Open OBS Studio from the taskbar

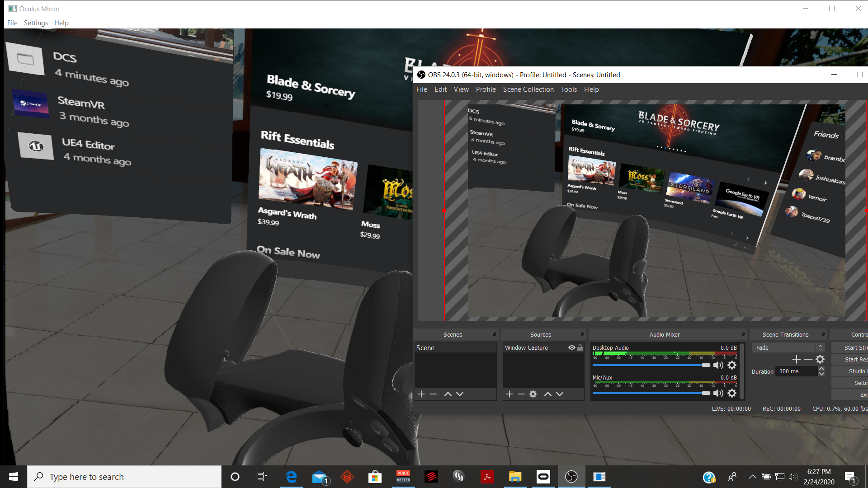pyautogui.click(x=571, y=477)
